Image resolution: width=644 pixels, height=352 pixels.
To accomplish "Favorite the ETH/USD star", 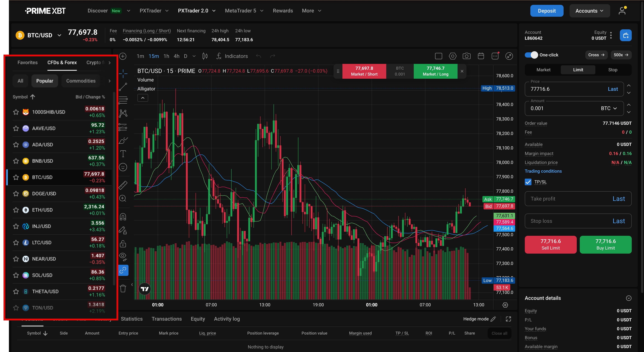I will tap(16, 210).
